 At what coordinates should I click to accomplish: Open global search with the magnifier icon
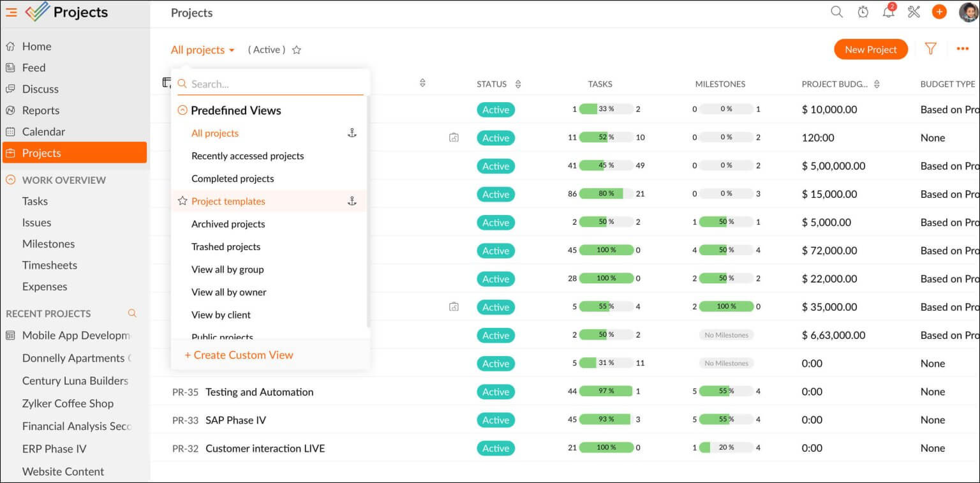point(836,11)
